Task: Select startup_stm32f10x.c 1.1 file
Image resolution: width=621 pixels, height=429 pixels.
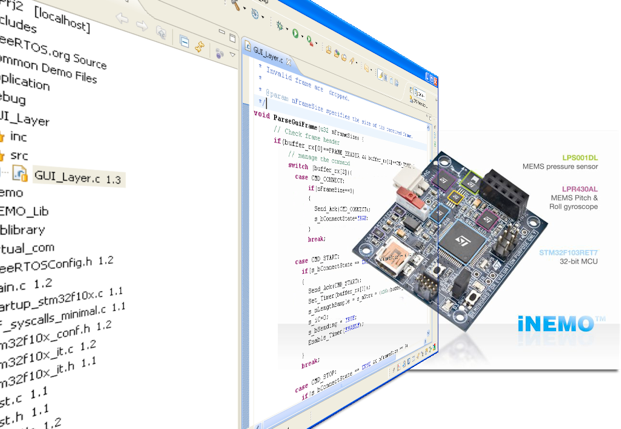Action: (61, 299)
